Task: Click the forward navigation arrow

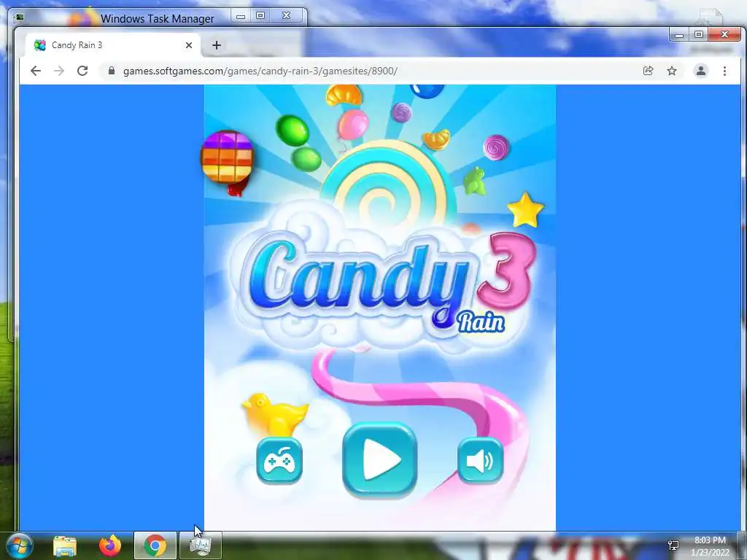Action: [59, 71]
